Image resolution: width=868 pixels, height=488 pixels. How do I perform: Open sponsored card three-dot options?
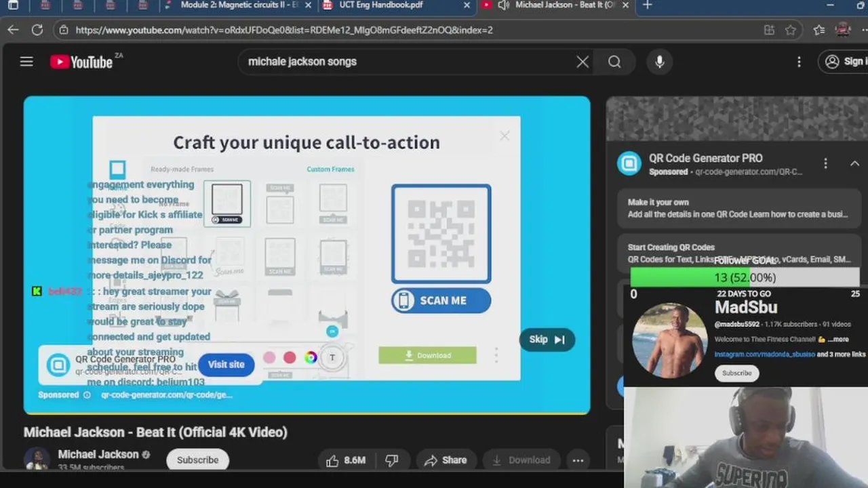point(825,163)
